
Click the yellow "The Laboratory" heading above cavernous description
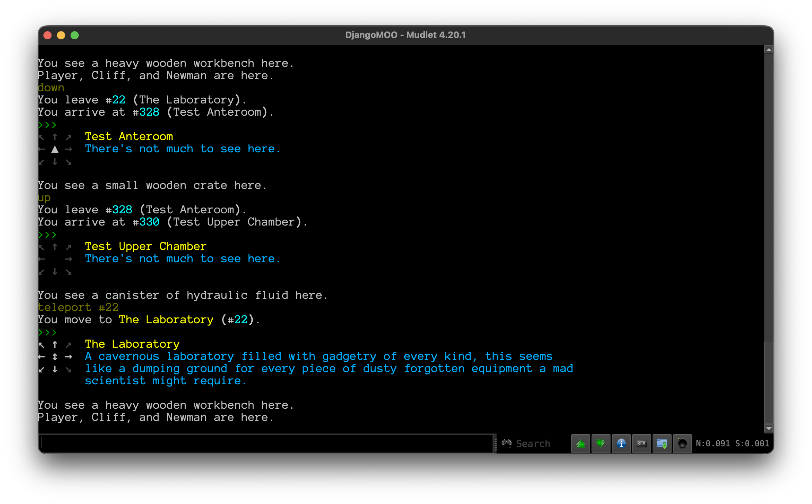pyautogui.click(x=132, y=344)
